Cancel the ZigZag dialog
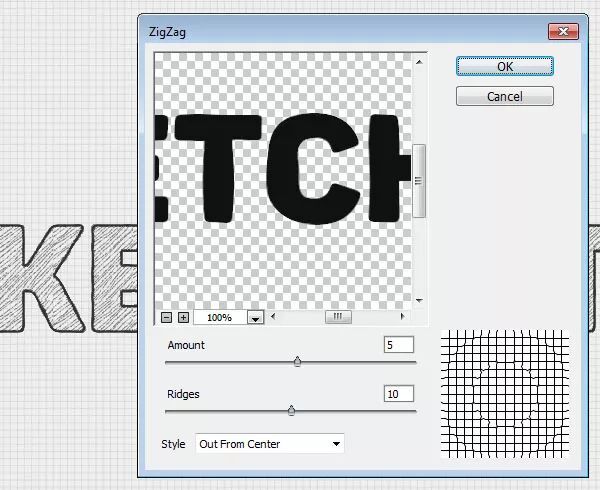600x490 pixels. click(x=504, y=96)
